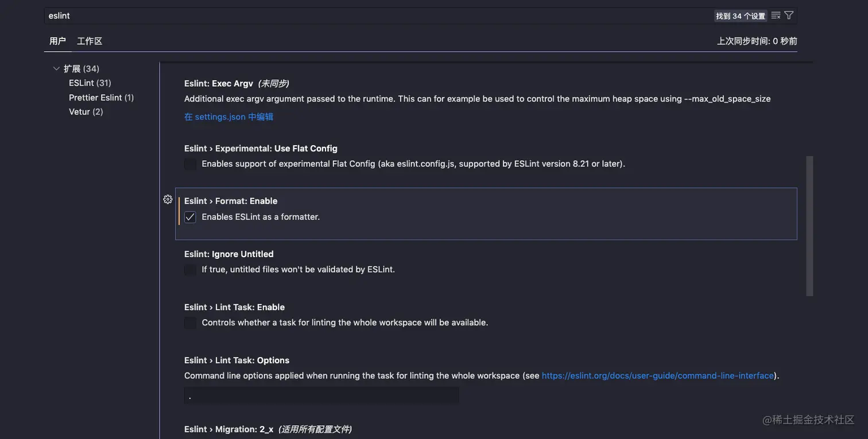The width and height of the screenshot is (868, 439).
Task: Enable the Lint Task whole workspace option
Action: click(190, 322)
